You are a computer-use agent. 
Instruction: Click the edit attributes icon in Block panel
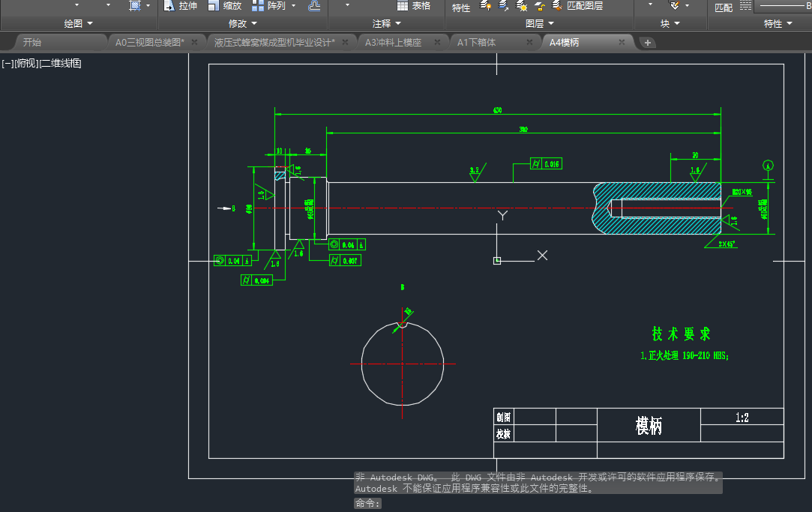[675, 6]
